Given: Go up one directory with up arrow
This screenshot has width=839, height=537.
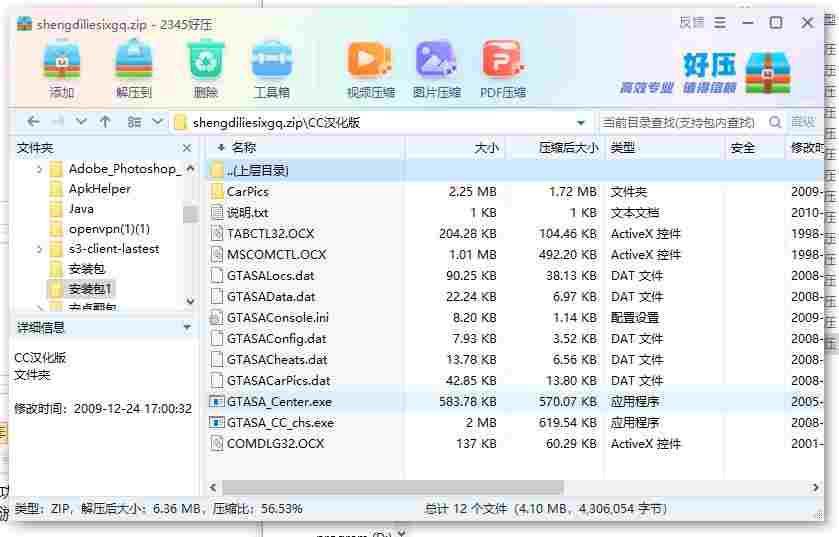Looking at the screenshot, I should 105,122.
